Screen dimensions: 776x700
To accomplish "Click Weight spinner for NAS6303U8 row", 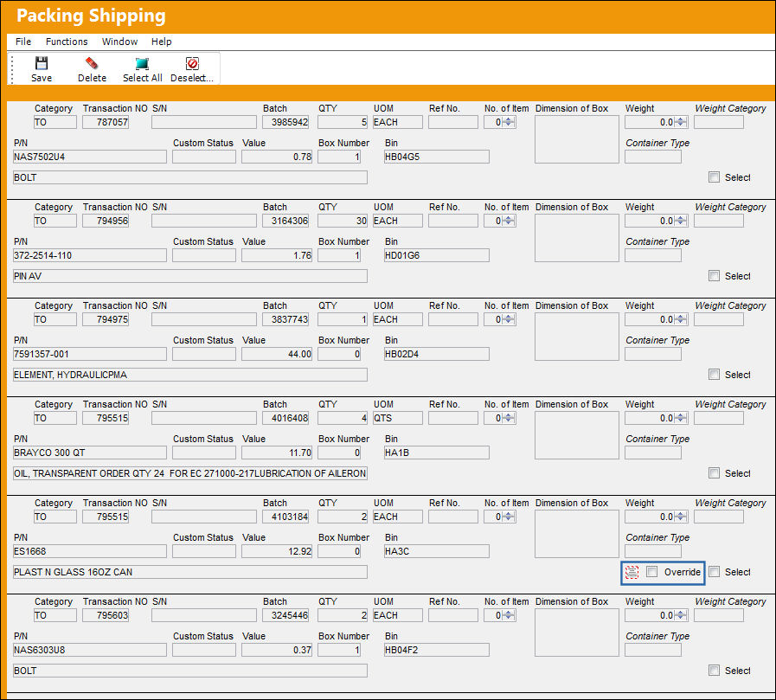I will (681, 615).
